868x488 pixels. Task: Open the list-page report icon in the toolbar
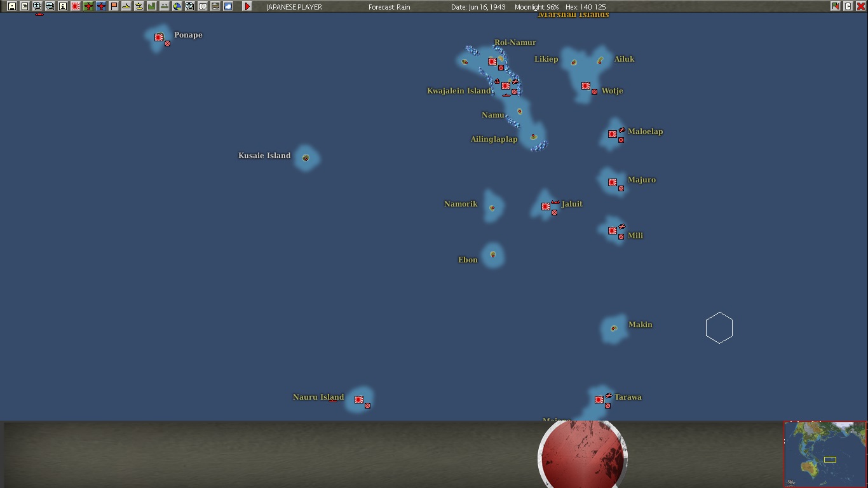click(x=24, y=6)
